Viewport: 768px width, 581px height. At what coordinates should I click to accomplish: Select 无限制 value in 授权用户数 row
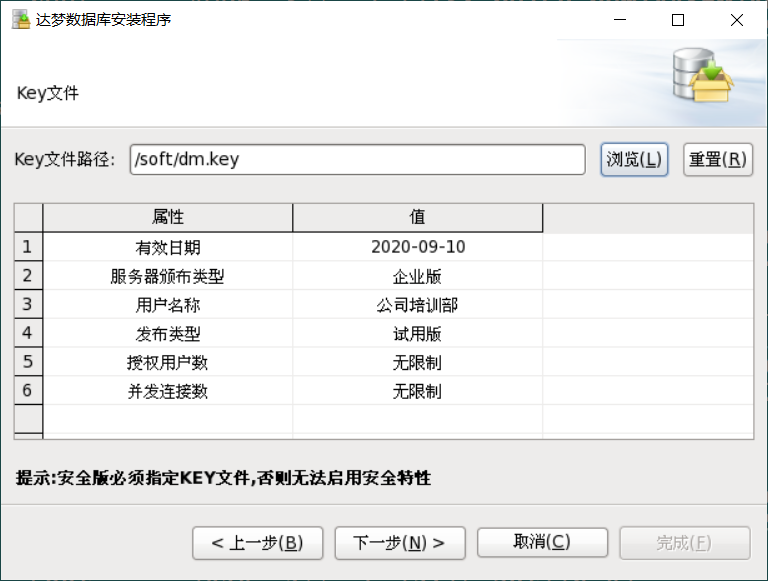(418, 362)
